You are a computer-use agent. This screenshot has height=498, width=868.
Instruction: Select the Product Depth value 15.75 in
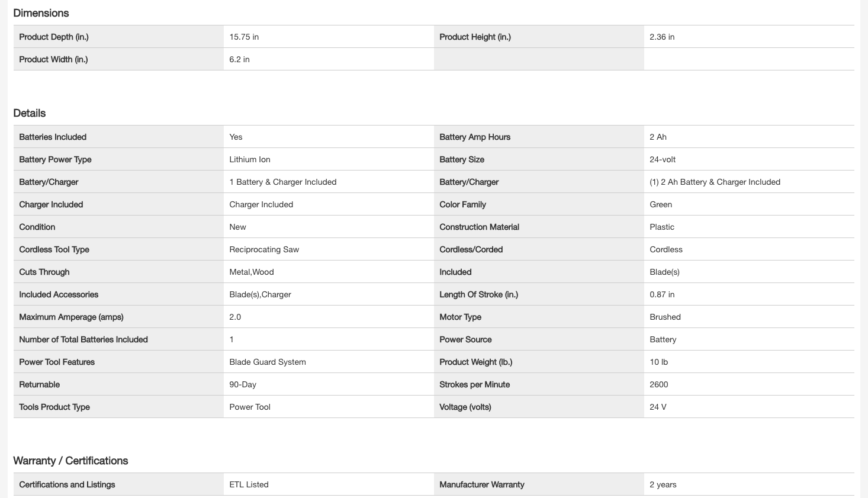[244, 37]
